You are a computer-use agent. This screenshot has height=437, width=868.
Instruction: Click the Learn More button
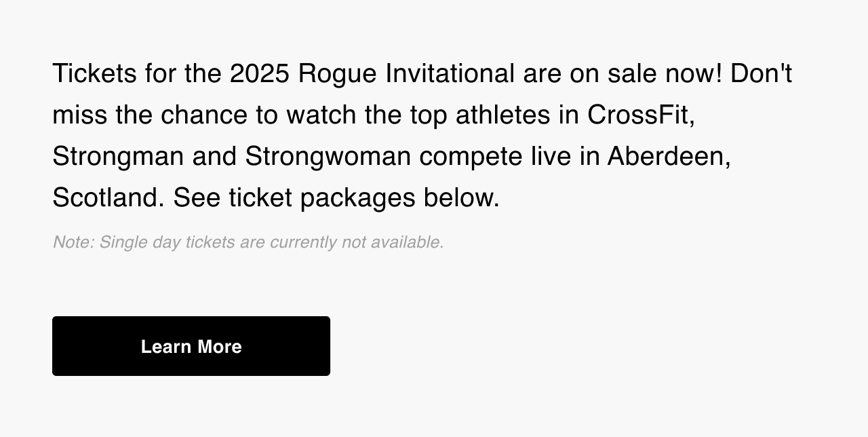pos(191,346)
